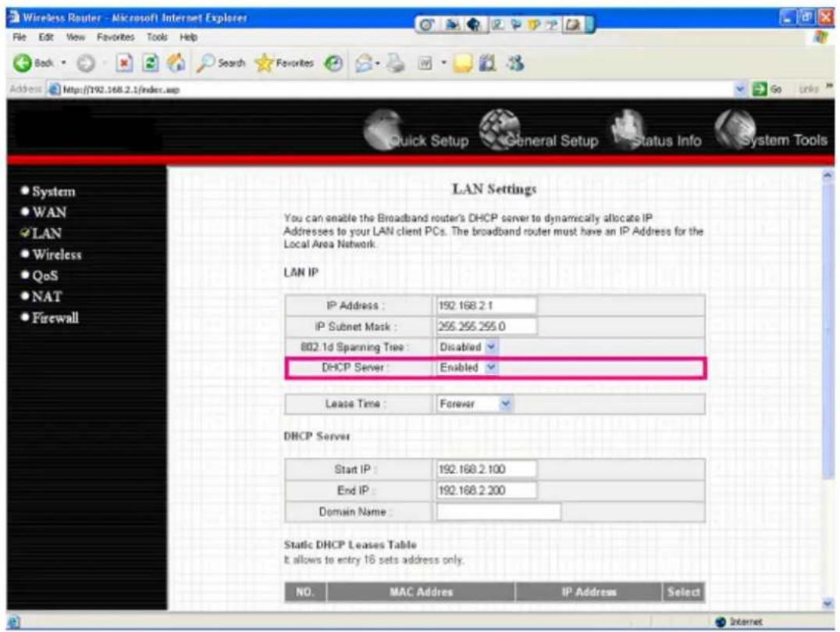This screenshot has width=840, height=632.
Task: Expand the Links toolbar chevron
Action: 830,86
